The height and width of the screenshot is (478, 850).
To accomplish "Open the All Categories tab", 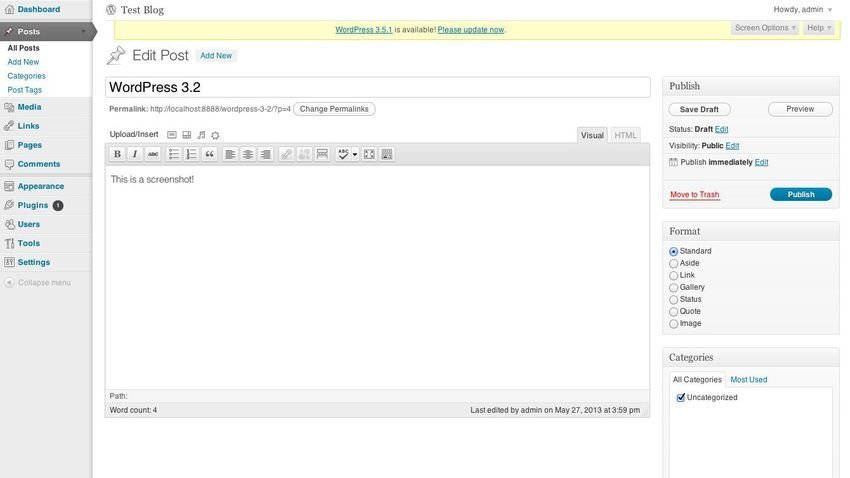I will click(697, 379).
